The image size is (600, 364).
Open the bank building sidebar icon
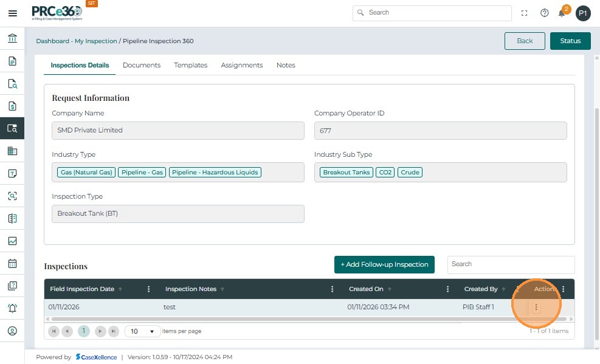tap(12, 39)
